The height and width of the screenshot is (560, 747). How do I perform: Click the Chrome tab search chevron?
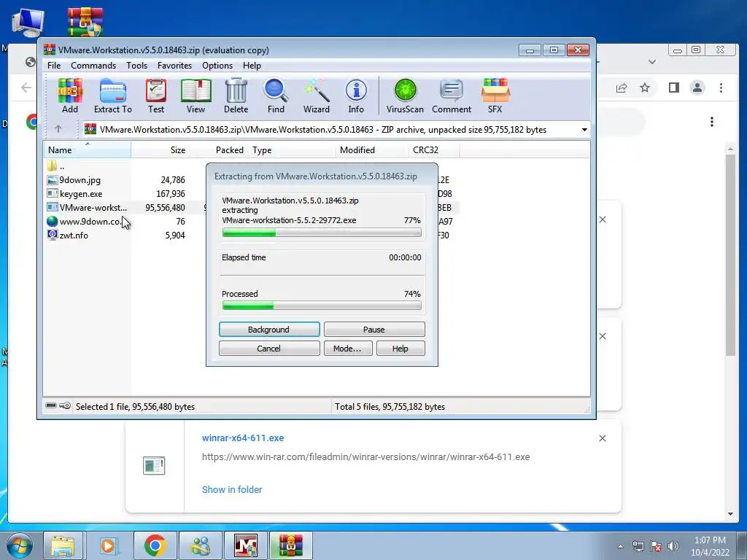[x=652, y=62]
